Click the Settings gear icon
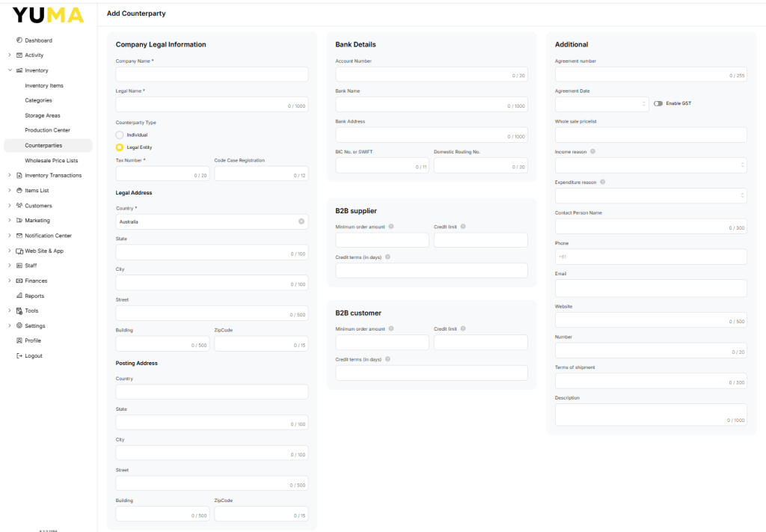The image size is (766, 532). pyautogui.click(x=19, y=325)
